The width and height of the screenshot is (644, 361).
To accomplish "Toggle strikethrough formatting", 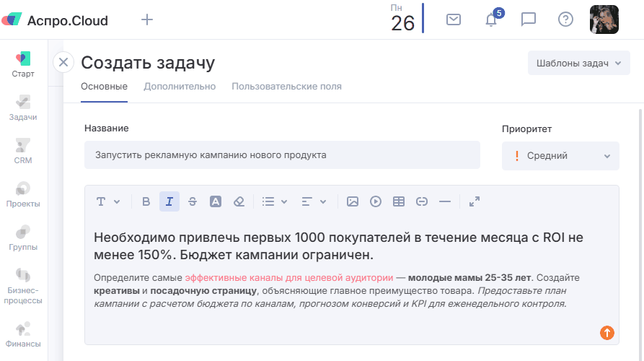I will 192,201.
